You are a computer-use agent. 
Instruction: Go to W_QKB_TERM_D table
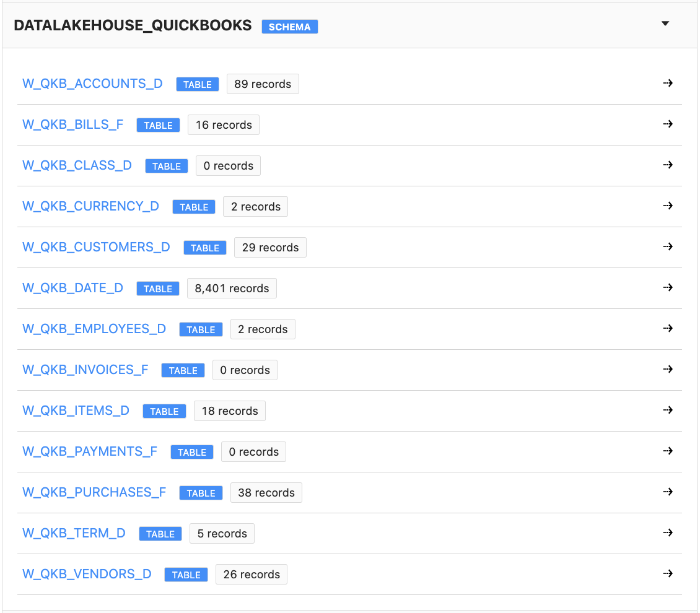[x=74, y=533]
